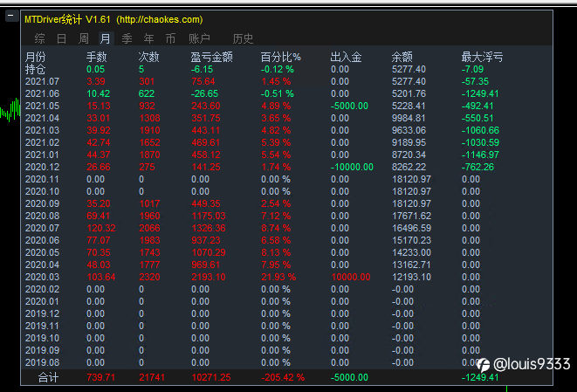Viewport: 577px width, 392px height.
Task: Click the 10000.00 deposit in 2020.03 row
Action: tap(351, 277)
